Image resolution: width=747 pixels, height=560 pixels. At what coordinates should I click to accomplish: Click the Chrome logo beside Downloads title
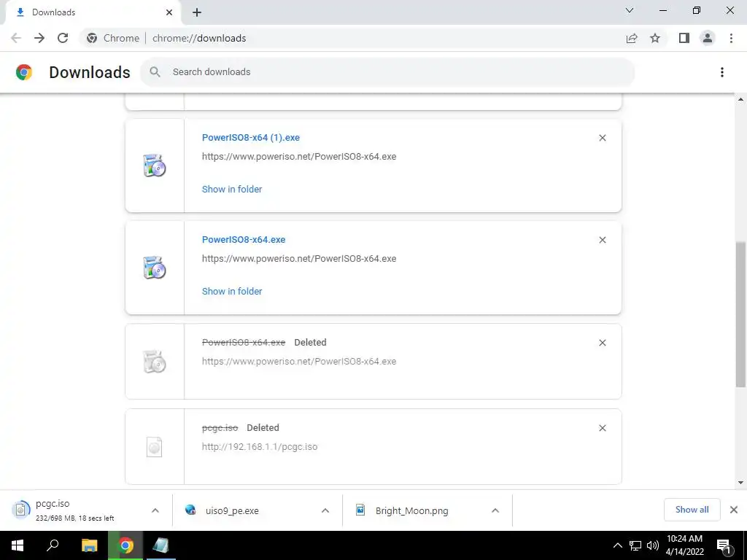[24, 72]
